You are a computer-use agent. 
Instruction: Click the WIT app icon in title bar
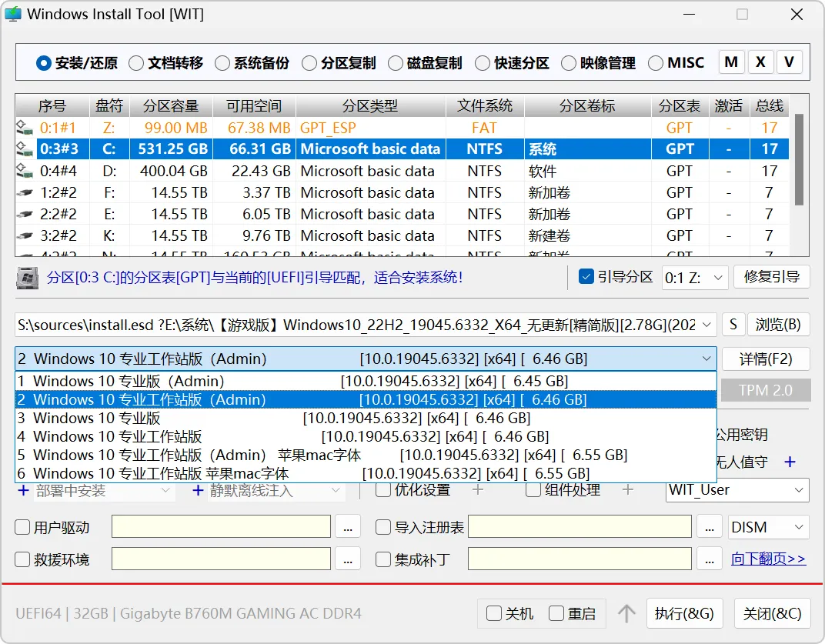coord(13,14)
